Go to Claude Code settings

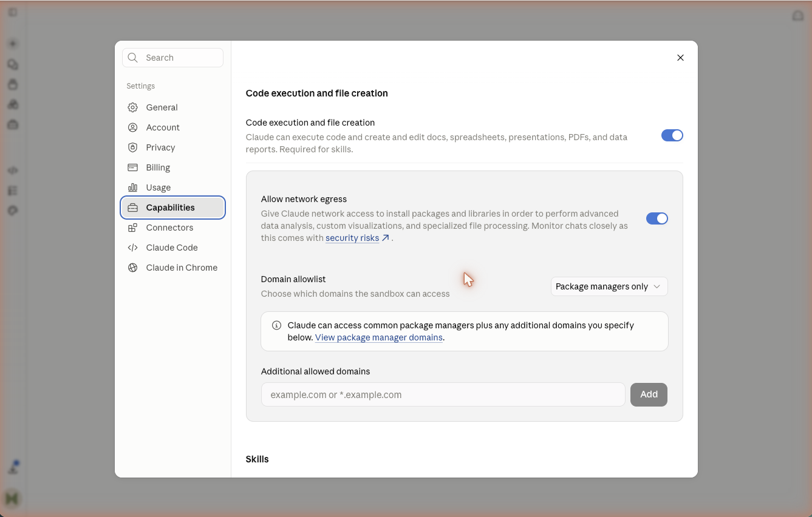click(172, 248)
